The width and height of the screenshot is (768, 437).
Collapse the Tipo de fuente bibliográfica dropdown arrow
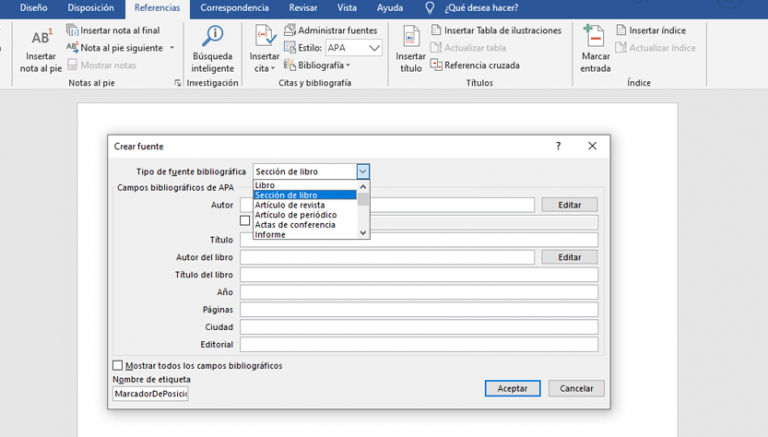[x=363, y=172]
